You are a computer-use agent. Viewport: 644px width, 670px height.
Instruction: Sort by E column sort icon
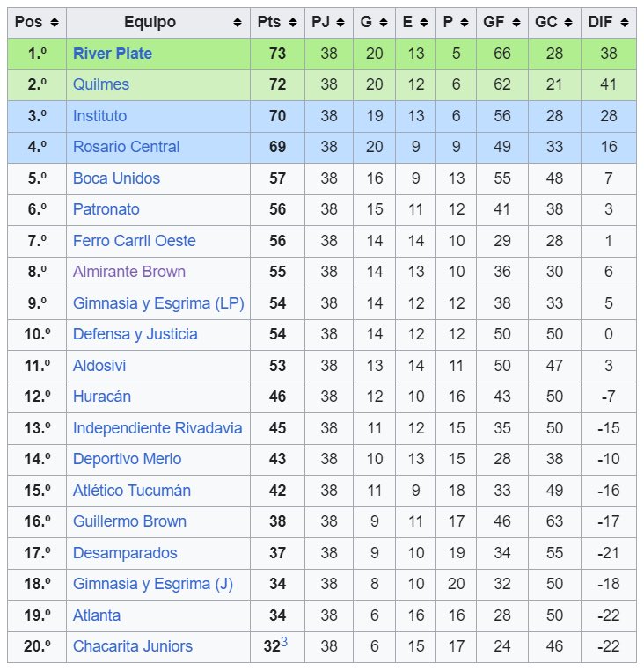pos(424,23)
